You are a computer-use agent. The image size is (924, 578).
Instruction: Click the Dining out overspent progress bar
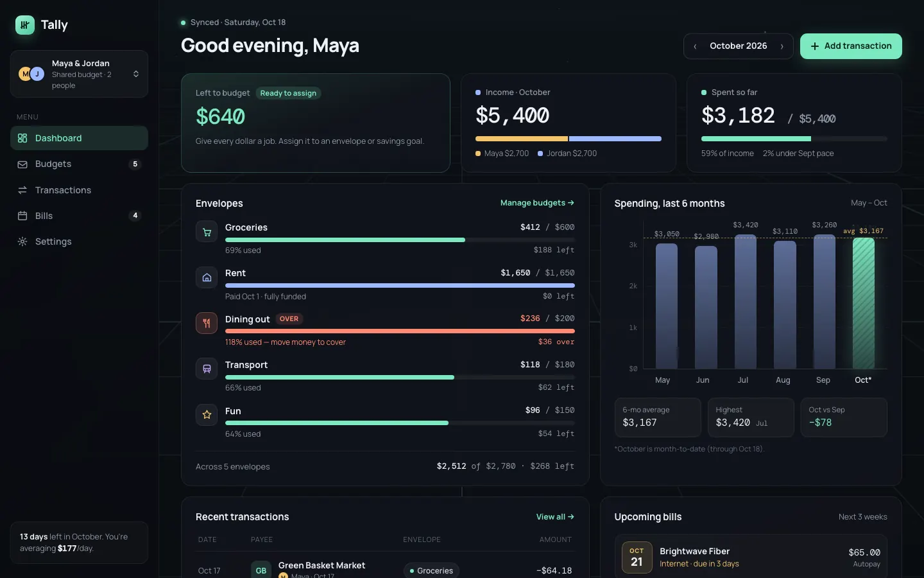pos(400,331)
